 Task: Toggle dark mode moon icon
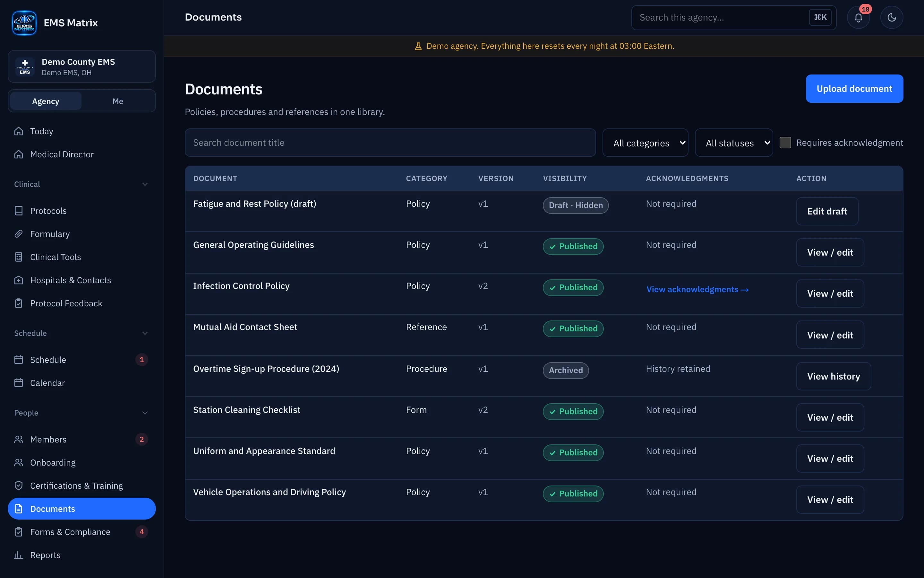tap(892, 18)
